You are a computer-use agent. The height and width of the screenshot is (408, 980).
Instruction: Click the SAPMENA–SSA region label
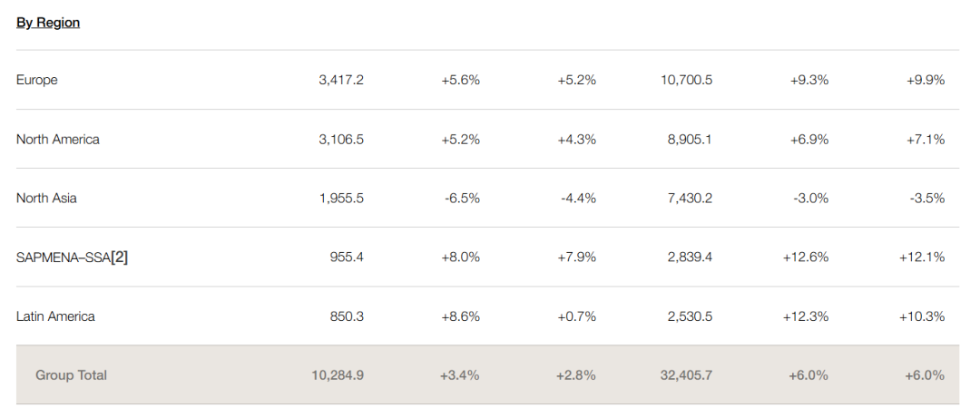click(x=62, y=257)
